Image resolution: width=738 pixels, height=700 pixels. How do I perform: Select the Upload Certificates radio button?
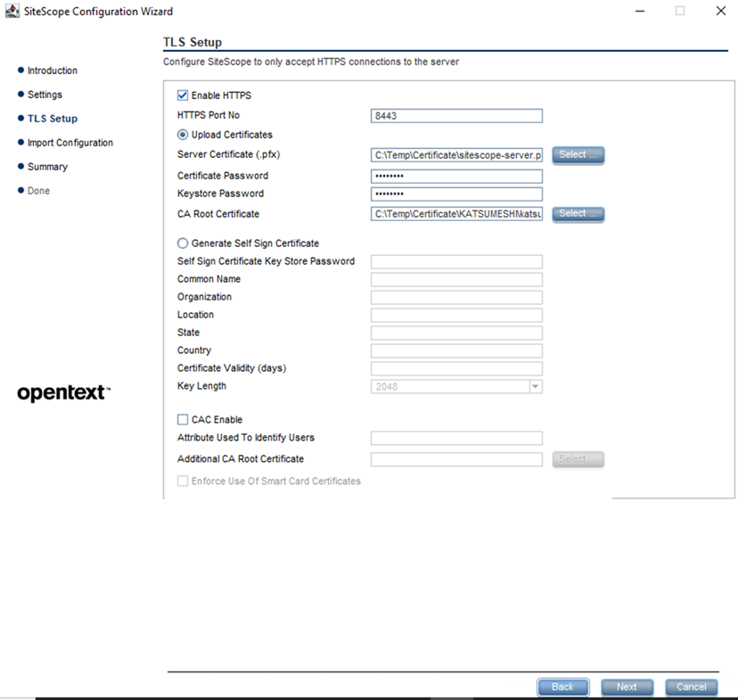pyautogui.click(x=183, y=135)
